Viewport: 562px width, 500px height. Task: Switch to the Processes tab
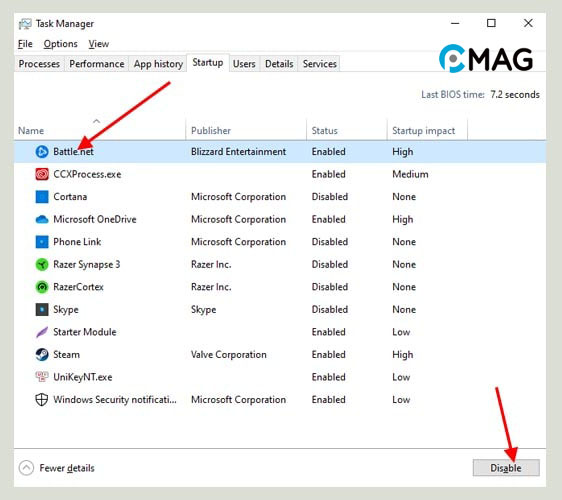(39, 64)
